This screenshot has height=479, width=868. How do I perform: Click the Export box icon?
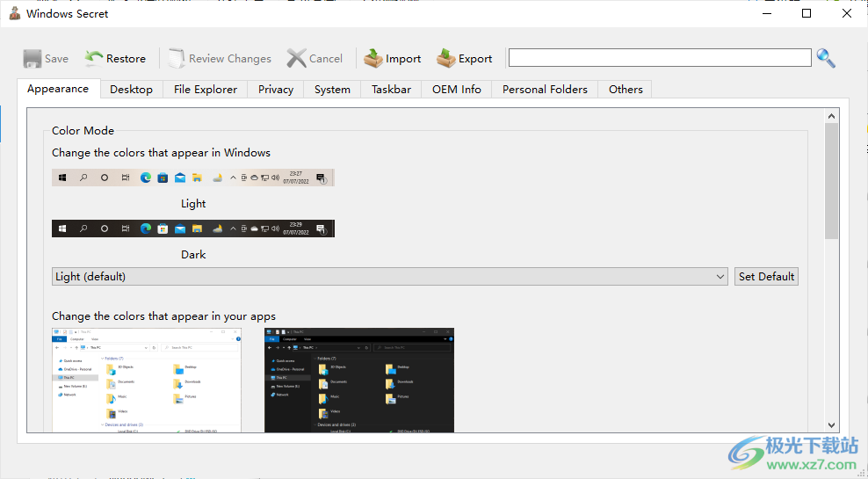point(446,59)
